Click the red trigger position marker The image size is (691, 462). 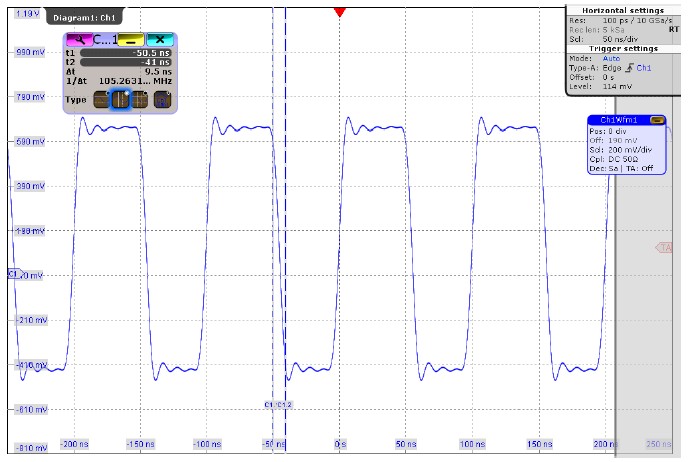[x=340, y=11]
